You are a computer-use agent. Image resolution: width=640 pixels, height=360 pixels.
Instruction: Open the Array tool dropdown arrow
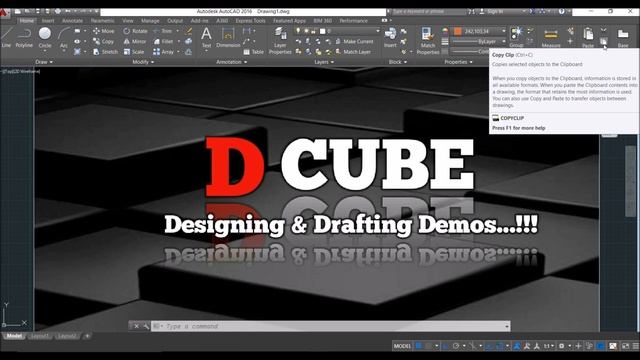[x=178, y=52]
